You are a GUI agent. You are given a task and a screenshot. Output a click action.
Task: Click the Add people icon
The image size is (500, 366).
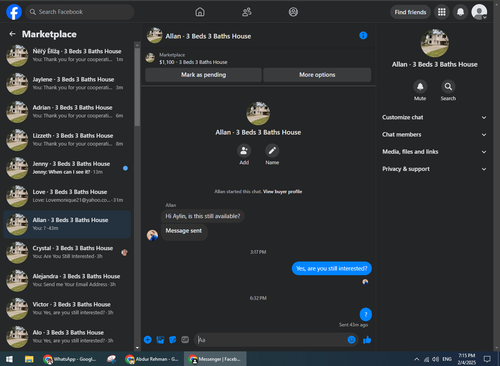pyautogui.click(x=244, y=151)
